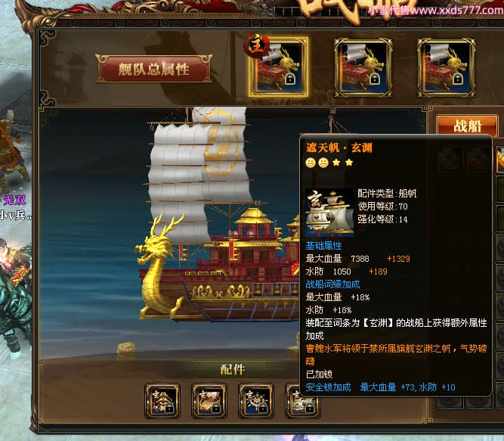Click the helm wheel accessory slot
Image resolution: width=504 pixels, height=441 pixels.
[x=256, y=400]
